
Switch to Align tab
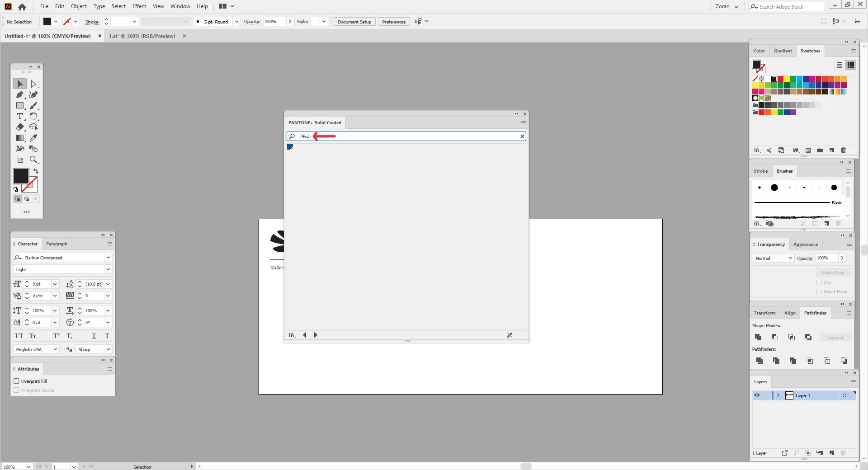click(790, 313)
